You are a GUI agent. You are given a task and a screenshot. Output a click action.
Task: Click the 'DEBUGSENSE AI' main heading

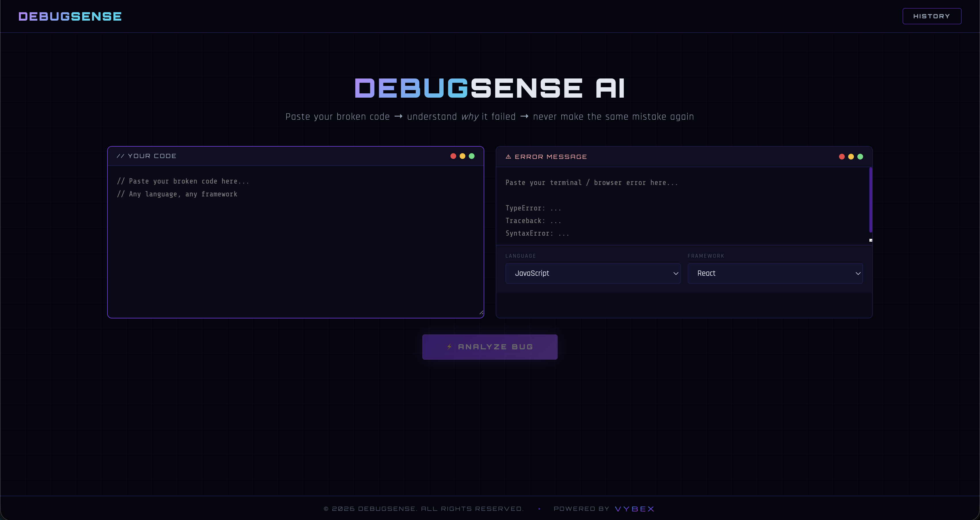point(490,88)
